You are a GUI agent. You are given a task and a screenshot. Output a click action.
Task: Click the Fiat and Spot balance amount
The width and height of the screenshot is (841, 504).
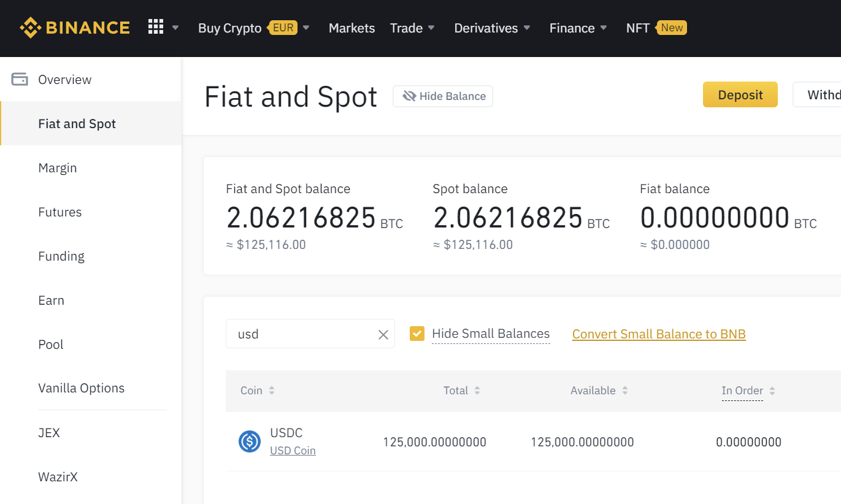tap(301, 218)
